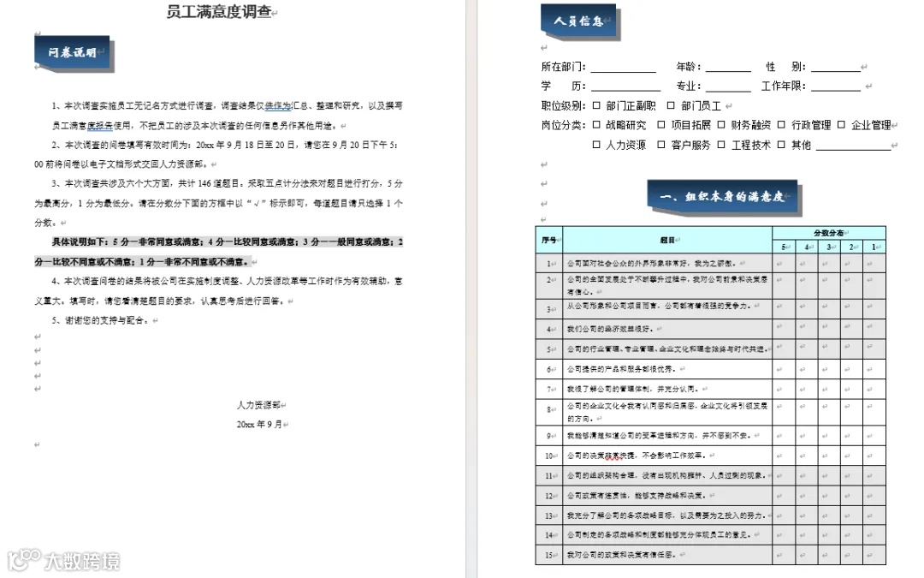Click the sequence number 9 cell
Image resolution: width=924 pixels, height=578 pixels.
[x=548, y=436]
